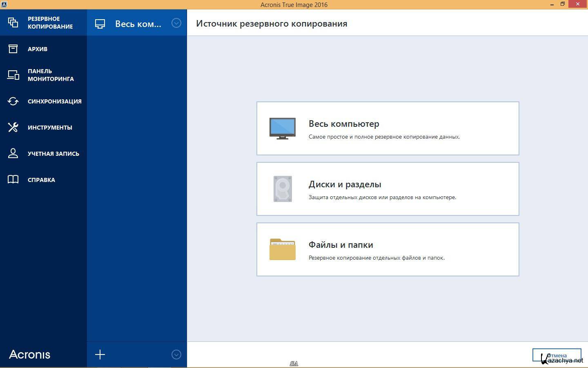Expand the bottom backup list options arrow
The width and height of the screenshot is (588, 368).
point(176,355)
